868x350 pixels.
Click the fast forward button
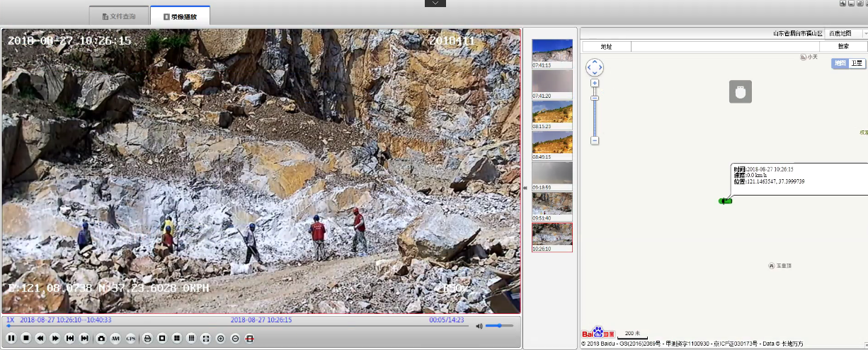pos(55,339)
